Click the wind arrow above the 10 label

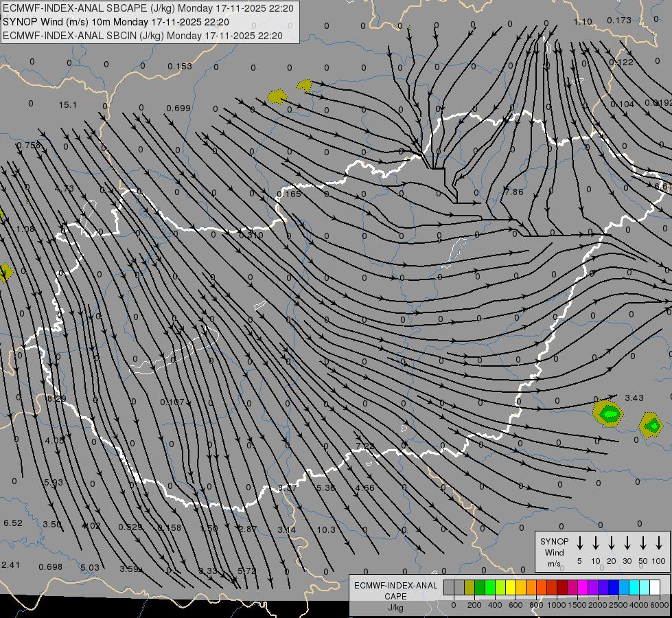(596, 543)
